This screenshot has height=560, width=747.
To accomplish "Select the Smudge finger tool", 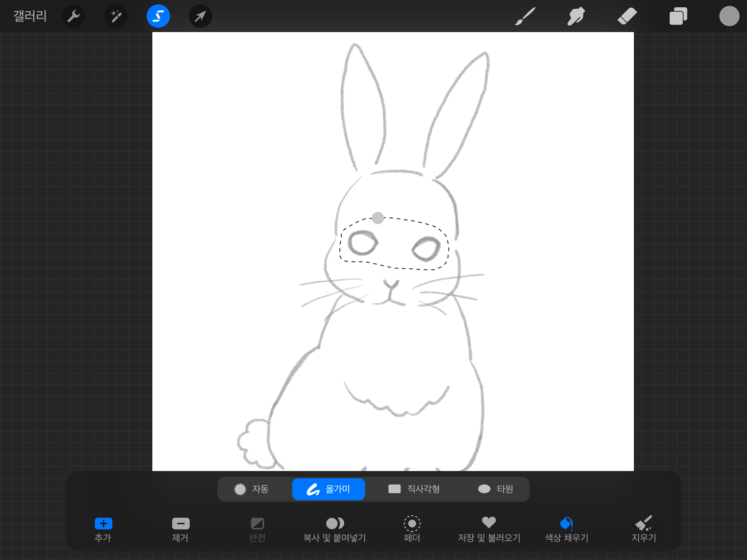I will point(576,16).
